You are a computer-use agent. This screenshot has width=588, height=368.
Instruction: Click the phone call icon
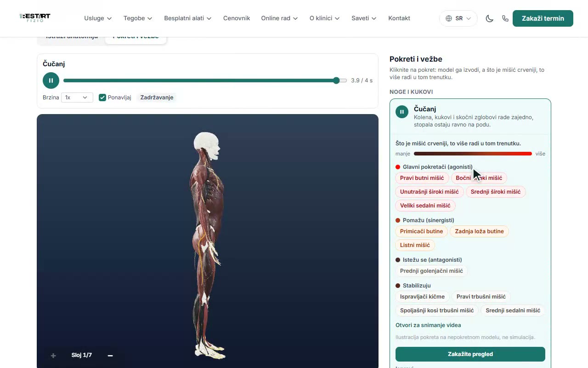[505, 18]
